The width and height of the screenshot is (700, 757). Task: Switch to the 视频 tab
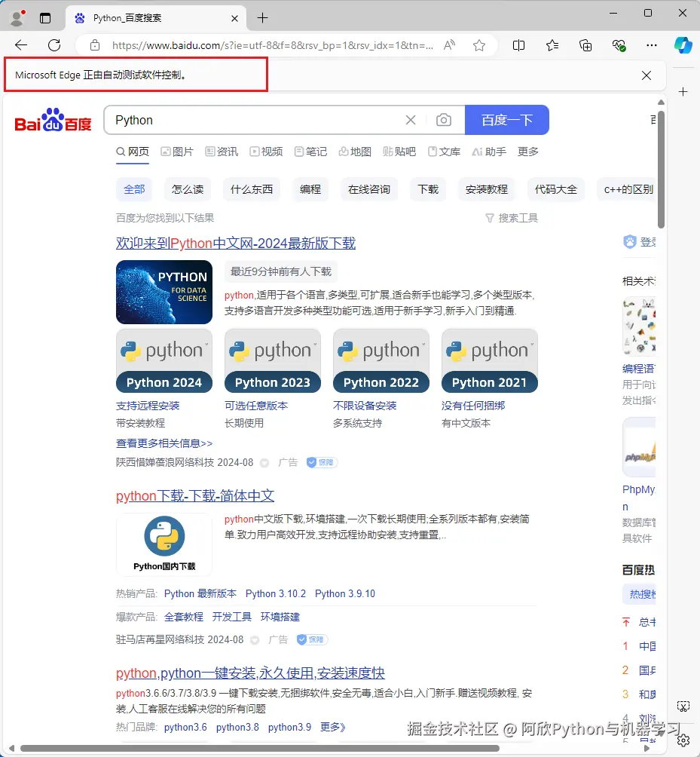[266, 152]
